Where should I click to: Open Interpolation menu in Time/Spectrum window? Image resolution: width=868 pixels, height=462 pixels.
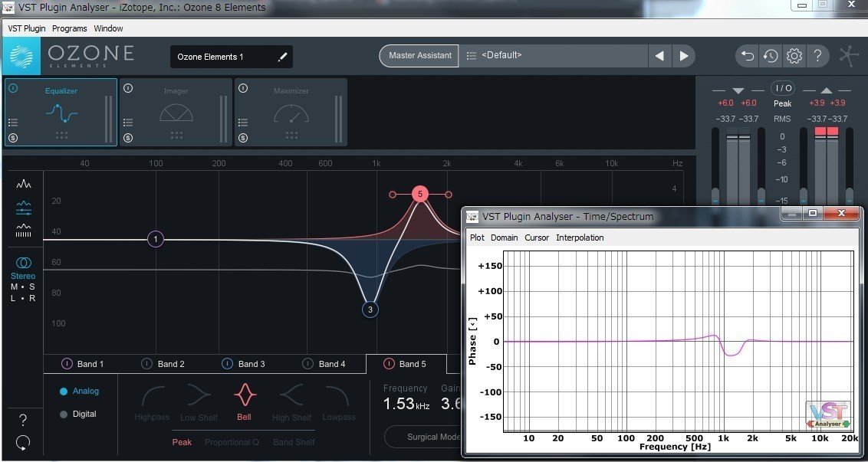coord(580,238)
